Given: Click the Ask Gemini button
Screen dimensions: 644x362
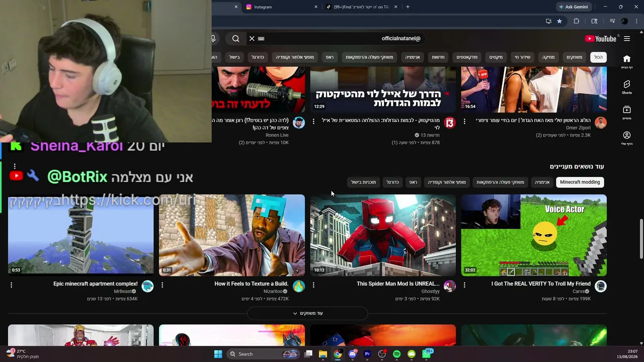Looking at the screenshot, I should tap(573, 7).
